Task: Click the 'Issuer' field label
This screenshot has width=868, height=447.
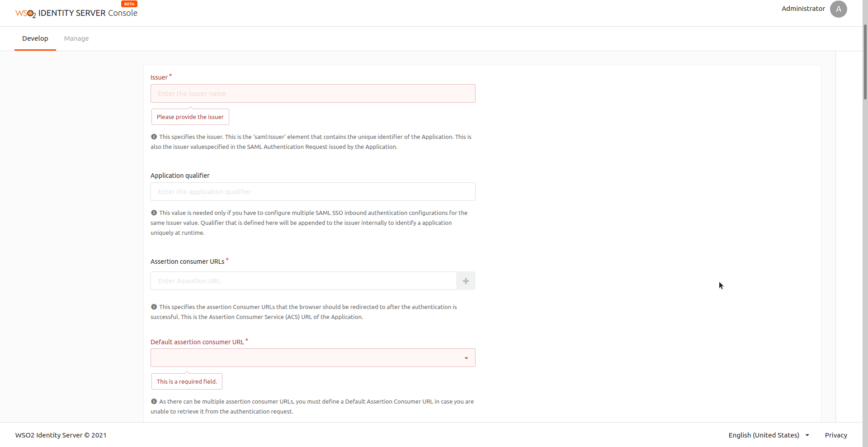Action: pyautogui.click(x=159, y=77)
